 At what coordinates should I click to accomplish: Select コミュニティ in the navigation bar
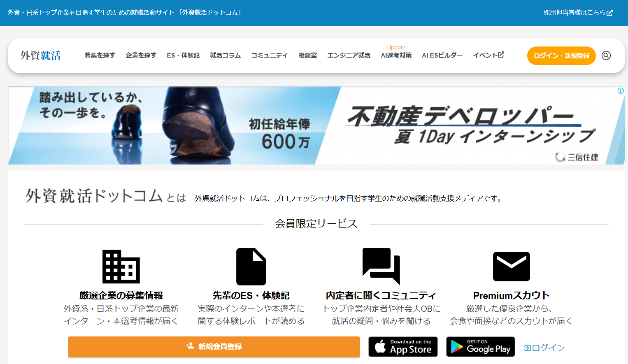(269, 56)
